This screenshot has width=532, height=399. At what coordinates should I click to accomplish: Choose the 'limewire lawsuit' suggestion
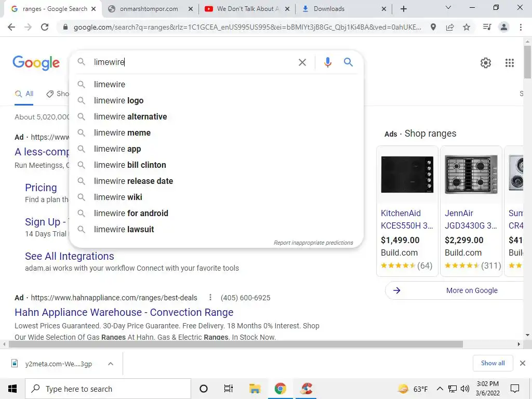[x=217, y=229]
